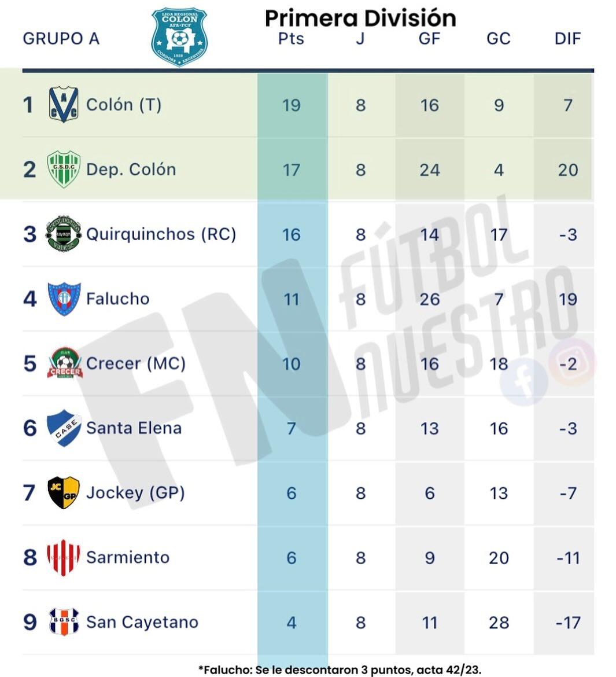The width and height of the screenshot is (616, 677).
Task: Click the Sarmiento red striped crest
Action: 63,557
